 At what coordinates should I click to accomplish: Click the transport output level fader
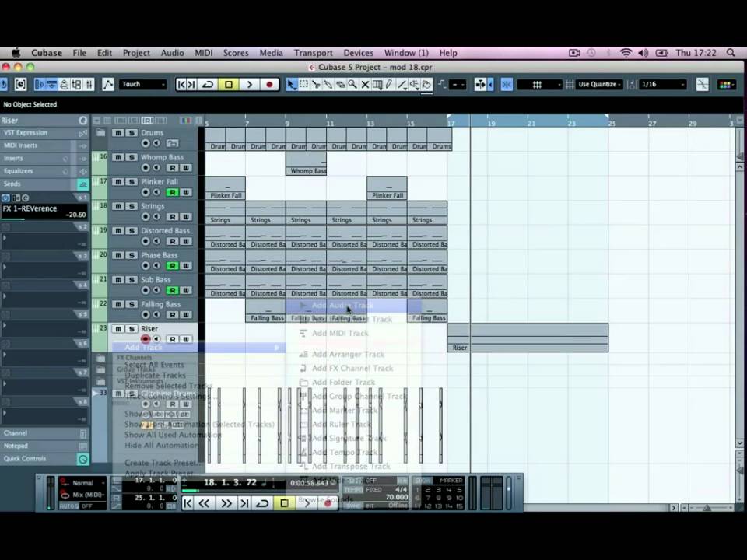pyautogui.click(x=509, y=493)
